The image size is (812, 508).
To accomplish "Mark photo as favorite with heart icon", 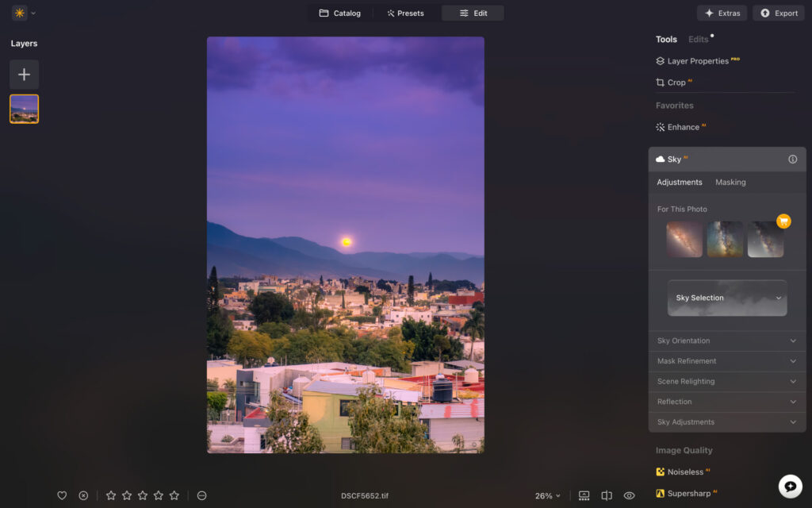I will click(62, 495).
